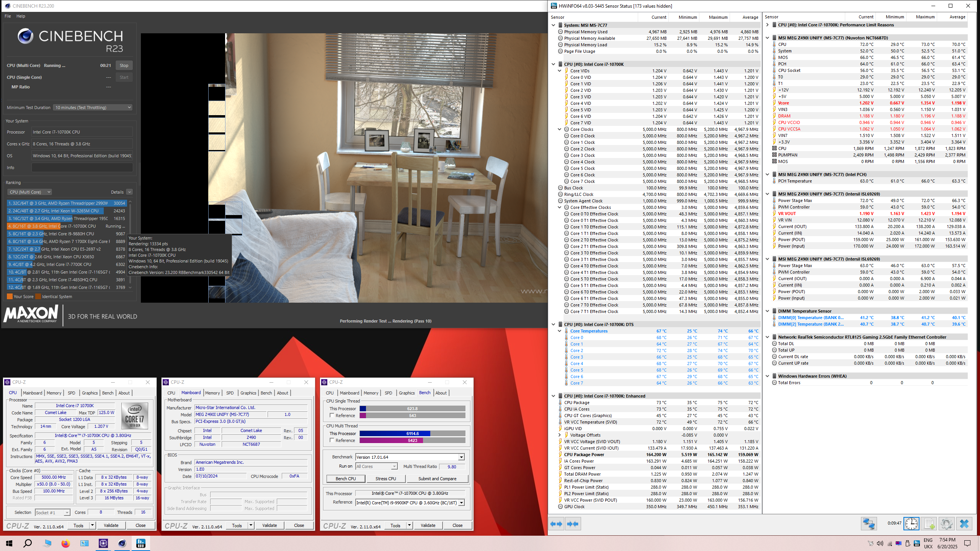Open CPU-Z Benchmark version dropdown
This screenshot has height=551, width=980.
[x=462, y=457]
